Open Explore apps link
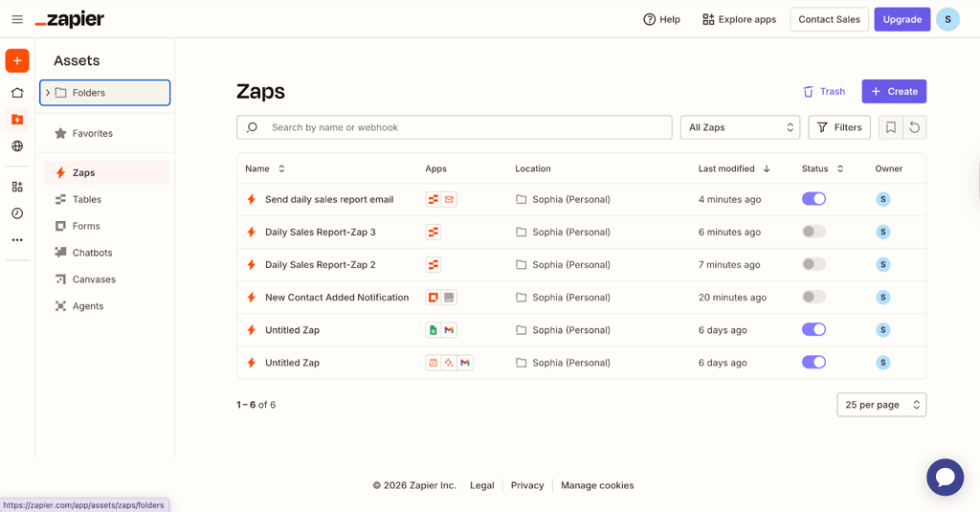The image size is (980, 512). tap(739, 19)
